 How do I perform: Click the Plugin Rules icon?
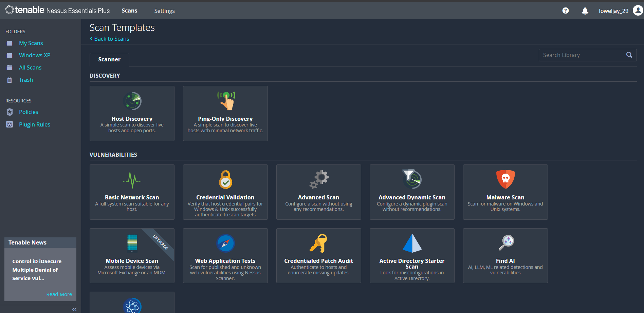10,124
